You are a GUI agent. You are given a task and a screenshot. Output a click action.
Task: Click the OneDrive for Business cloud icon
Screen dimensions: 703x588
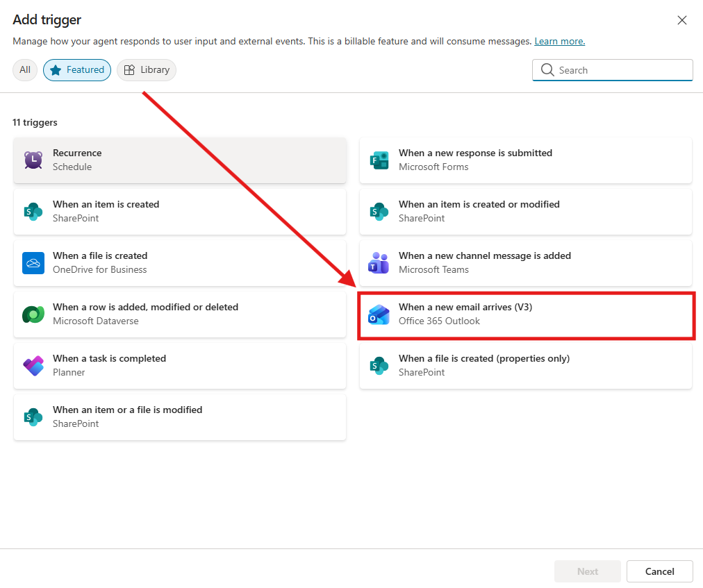(33, 263)
